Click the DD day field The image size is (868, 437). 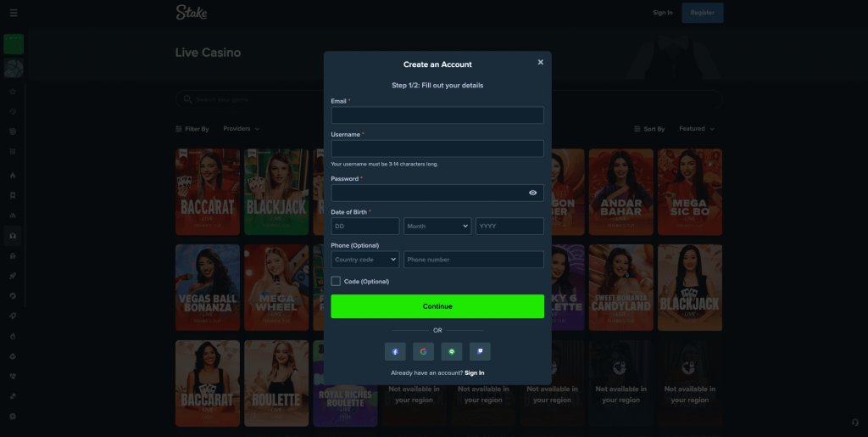(x=365, y=226)
